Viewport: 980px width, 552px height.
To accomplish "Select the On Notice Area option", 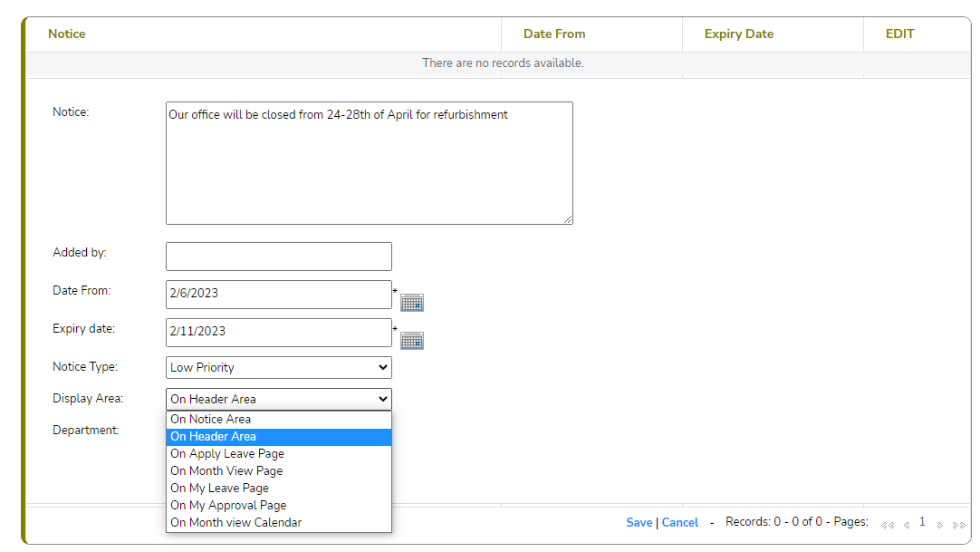I will click(279, 419).
